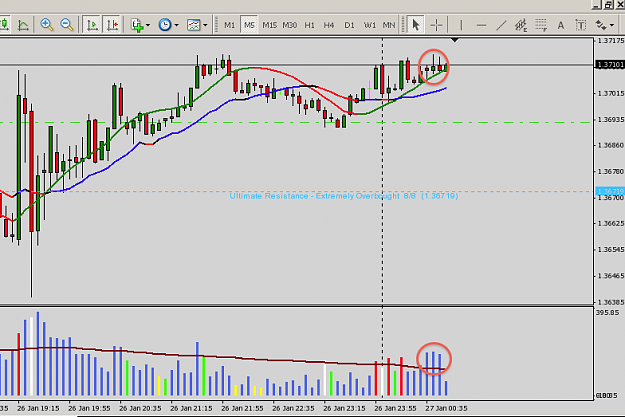Viewport: 625px width, 417px height.
Task: Click the zoom in magnifier
Action: coord(47,25)
